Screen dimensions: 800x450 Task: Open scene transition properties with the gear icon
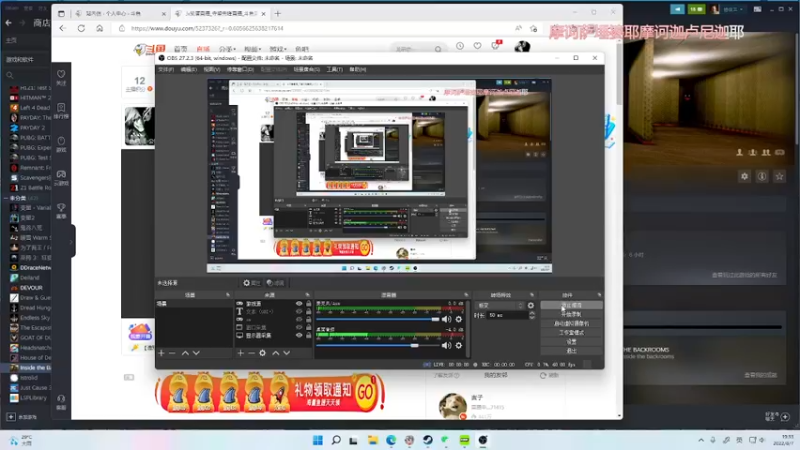(x=531, y=306)
